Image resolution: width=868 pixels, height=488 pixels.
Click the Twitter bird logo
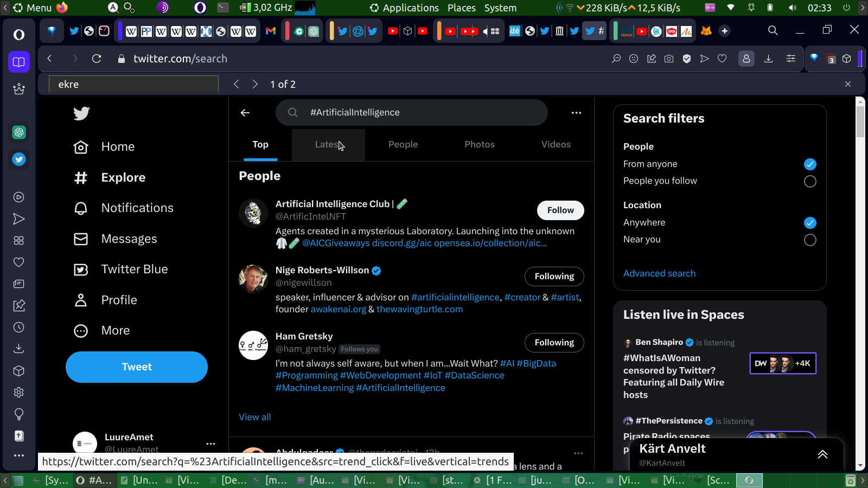pos(81,113)
